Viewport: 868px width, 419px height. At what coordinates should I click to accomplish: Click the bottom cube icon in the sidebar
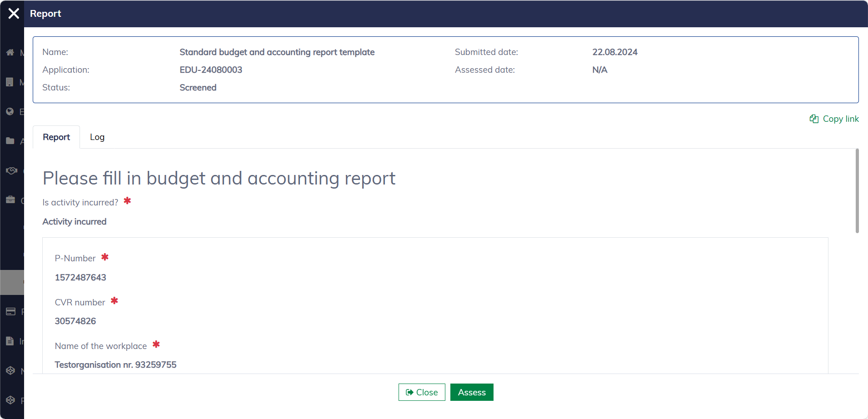click(10, 400)
